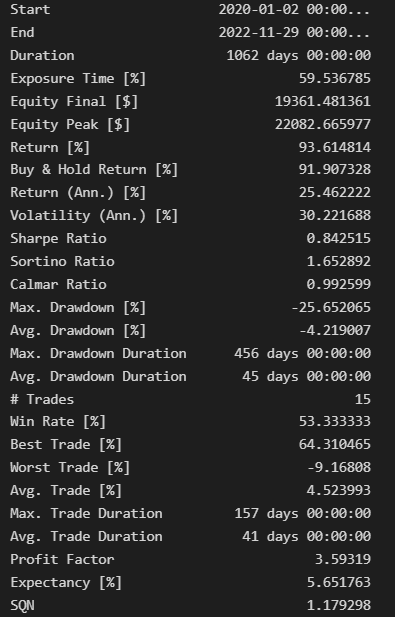Select the Volatility (Ann.) label

pyautogui.click(x=94, y=216)
